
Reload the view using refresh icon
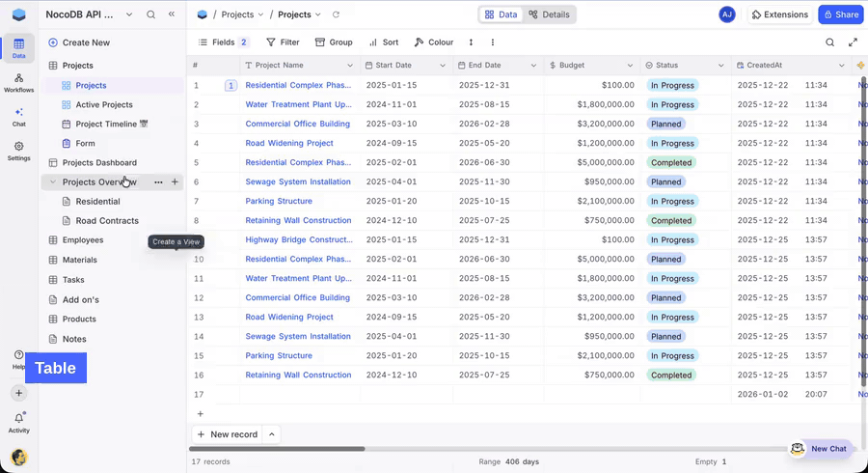point(336,14)
